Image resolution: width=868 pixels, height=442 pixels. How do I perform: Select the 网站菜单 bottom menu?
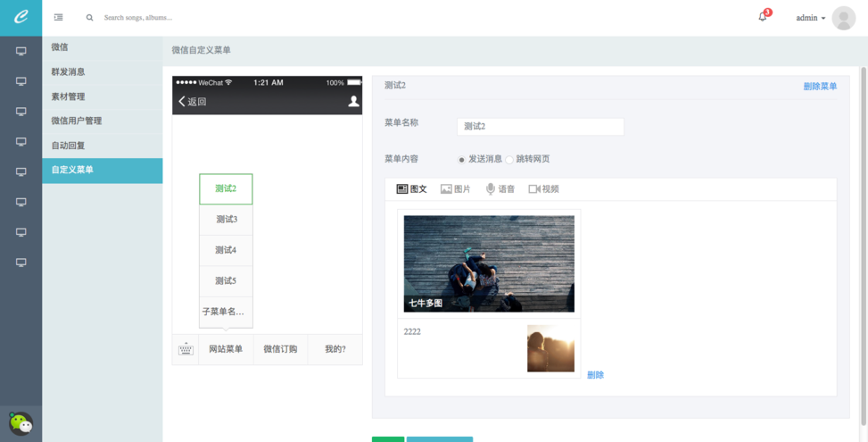pos(226,349)
